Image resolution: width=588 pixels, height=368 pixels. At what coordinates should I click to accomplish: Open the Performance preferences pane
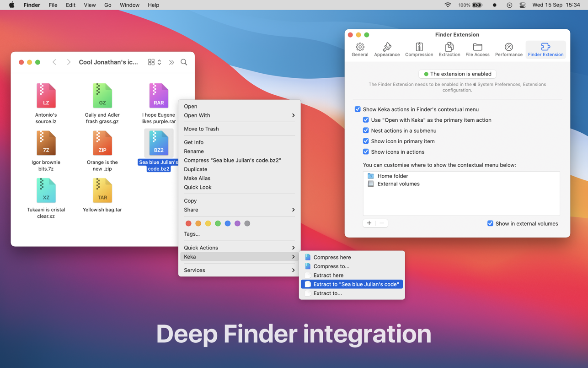tap(508, 49)
